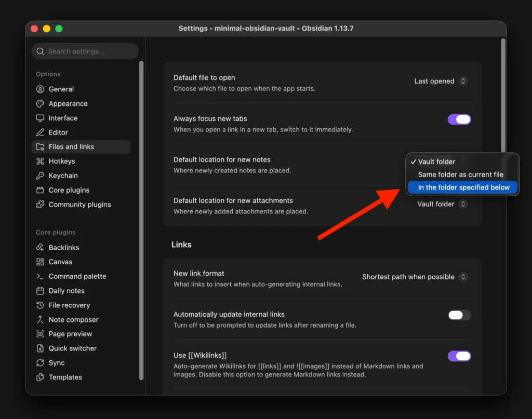This screenshot has width=532, height=419.
Task: Open Page preview plugin settings
Action: pos(81,334)
